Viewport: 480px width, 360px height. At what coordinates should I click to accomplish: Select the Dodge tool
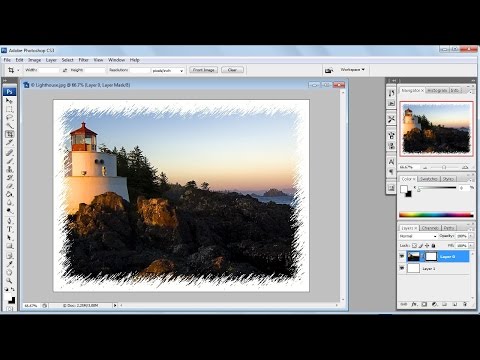(x=9, y=211)
